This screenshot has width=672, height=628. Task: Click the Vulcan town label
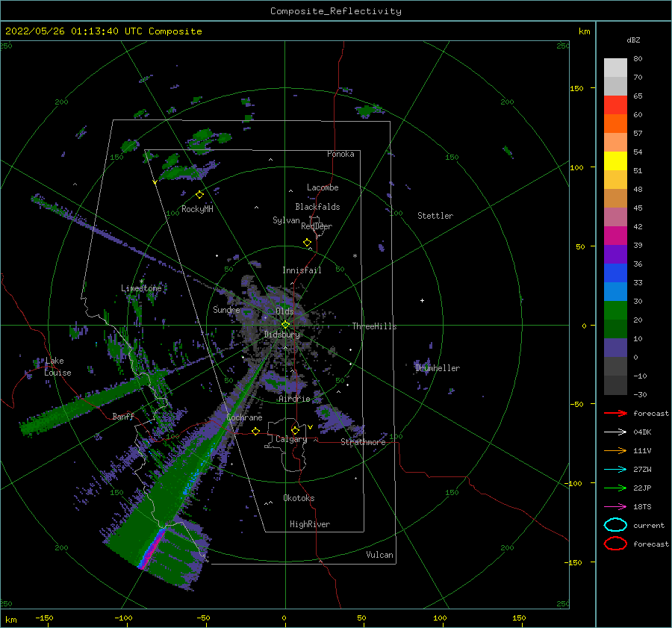click(x=379, y=555)
